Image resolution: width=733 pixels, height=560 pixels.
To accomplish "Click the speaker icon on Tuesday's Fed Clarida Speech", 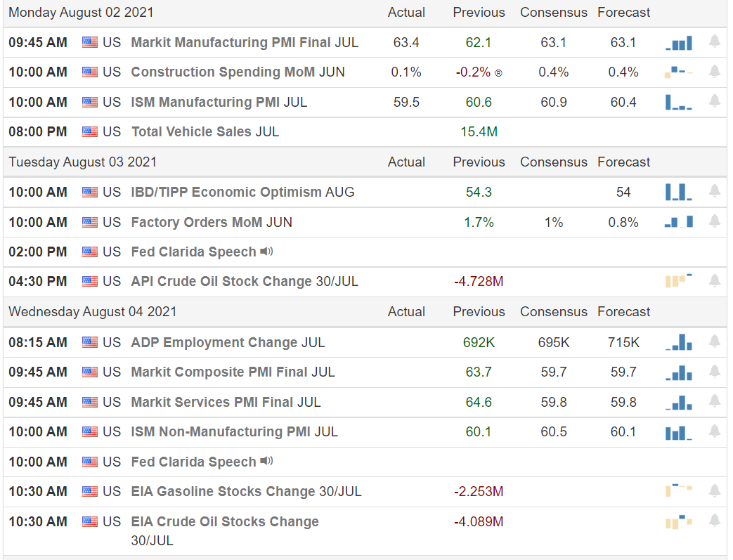I will pos(266,251).
